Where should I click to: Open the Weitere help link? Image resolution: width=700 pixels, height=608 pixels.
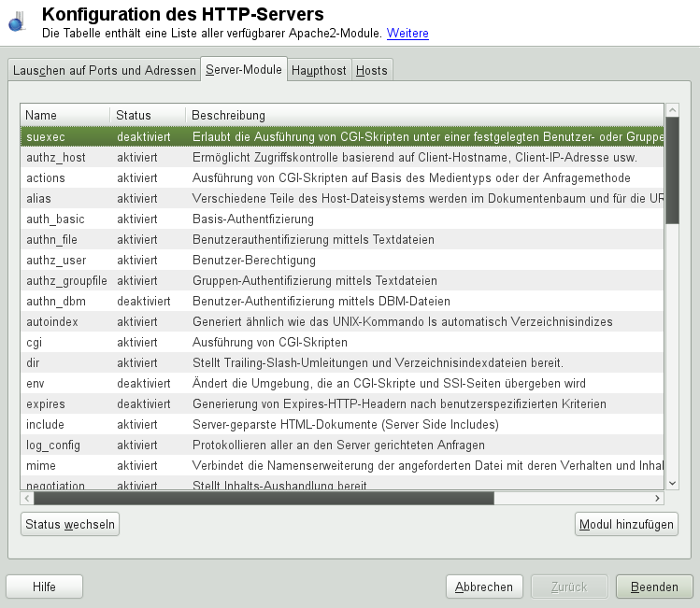point(407,34)
